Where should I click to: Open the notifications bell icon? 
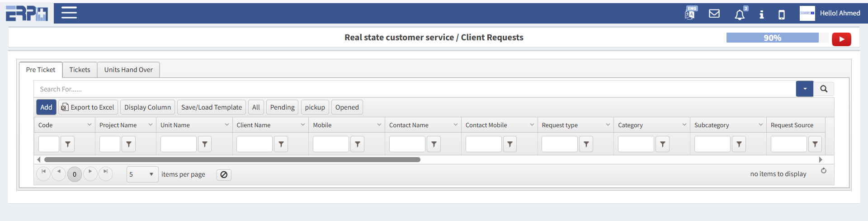[x=740, y=14]
